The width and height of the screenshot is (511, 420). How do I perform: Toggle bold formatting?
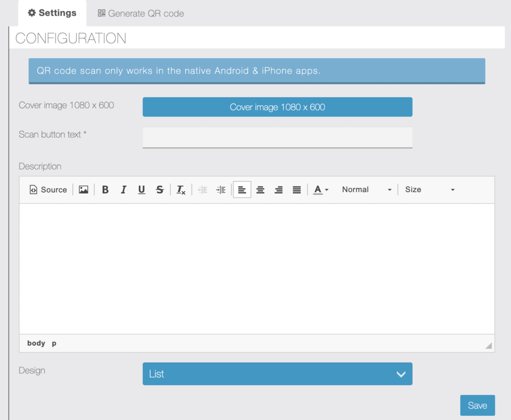105,190
